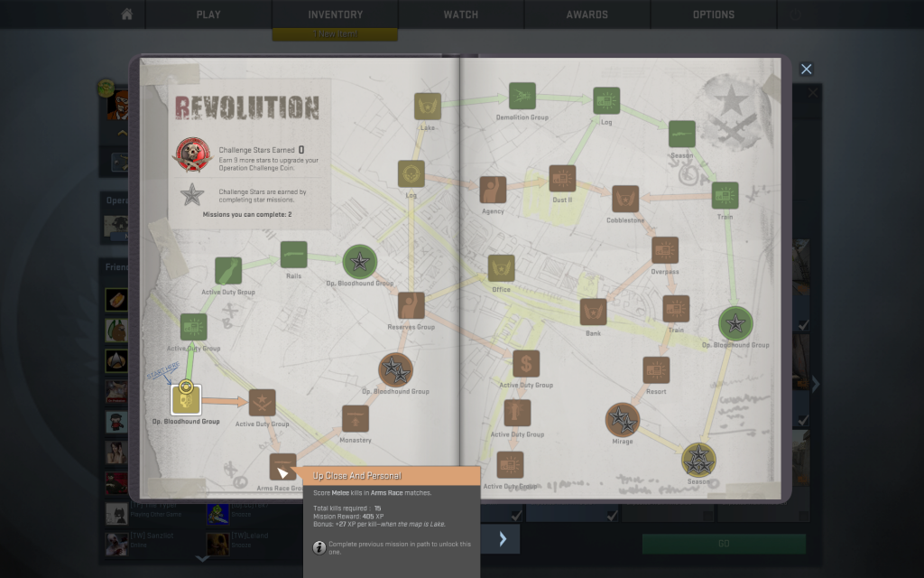
Task: Click right chevron on screen's right edge
Action: [x=816, y=385]
